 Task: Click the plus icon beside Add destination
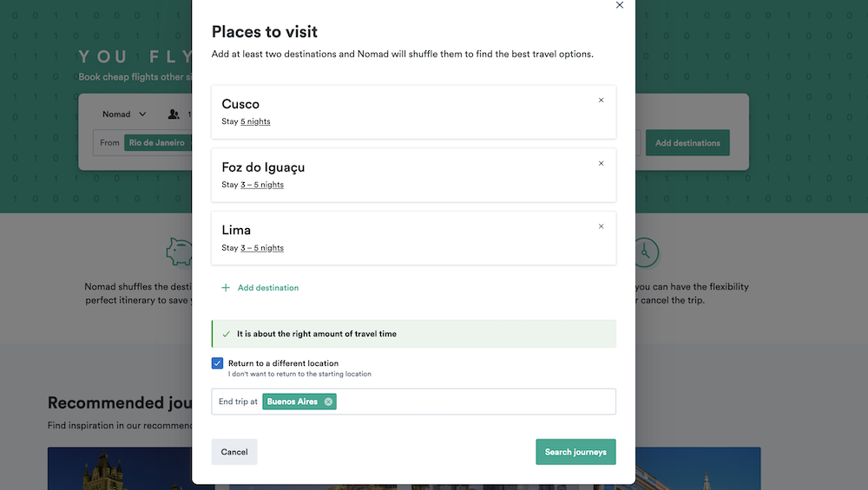click(226, 288)
